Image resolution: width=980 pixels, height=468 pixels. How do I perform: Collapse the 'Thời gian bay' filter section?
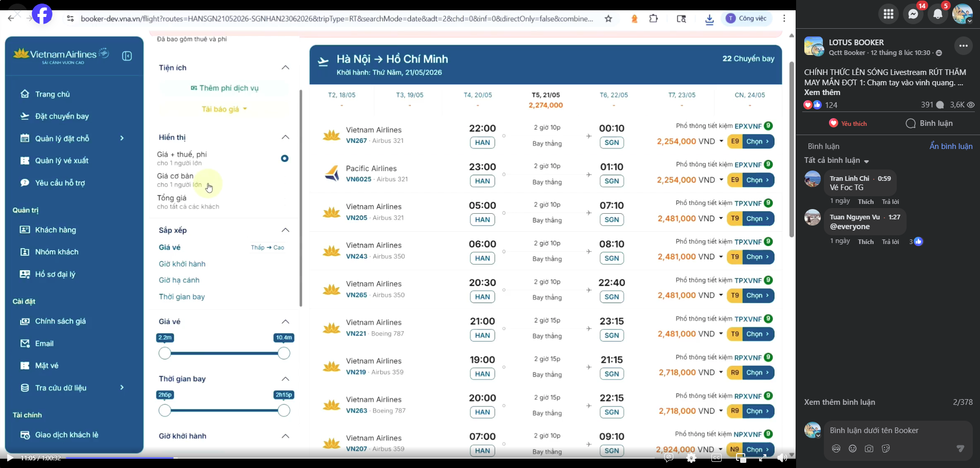point(286,379)
